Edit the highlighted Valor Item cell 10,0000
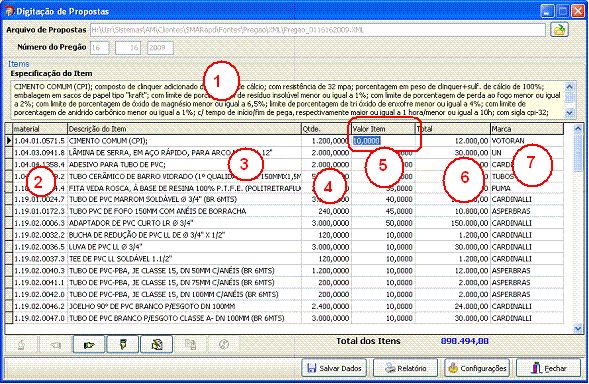 pos(383,141)
